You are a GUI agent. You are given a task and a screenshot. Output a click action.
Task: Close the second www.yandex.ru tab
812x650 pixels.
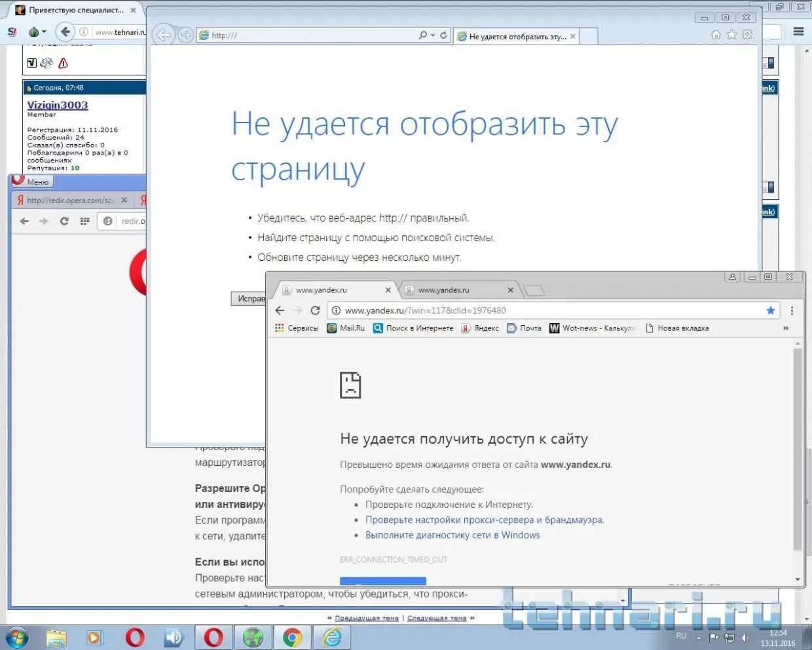(511, 290)
